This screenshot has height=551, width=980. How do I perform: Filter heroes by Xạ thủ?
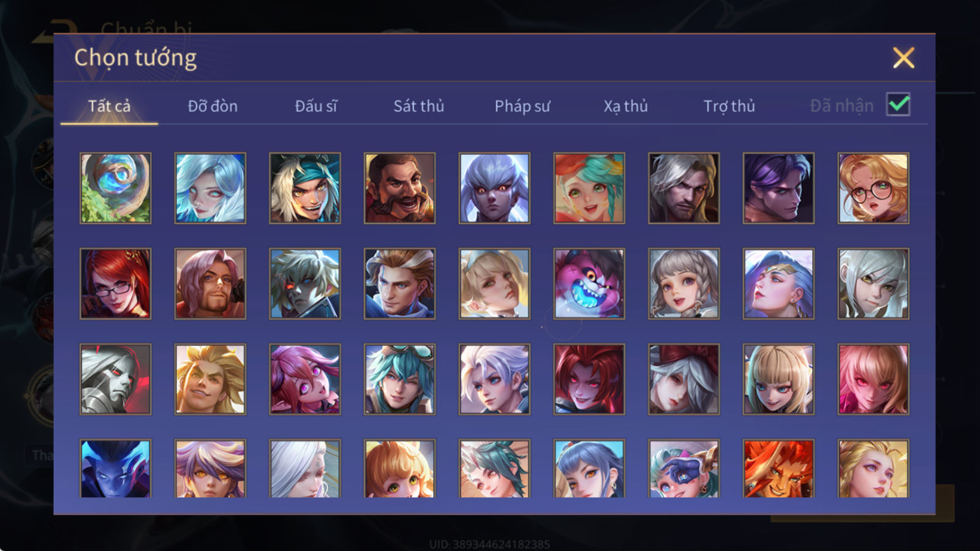(x=625, y=106)
